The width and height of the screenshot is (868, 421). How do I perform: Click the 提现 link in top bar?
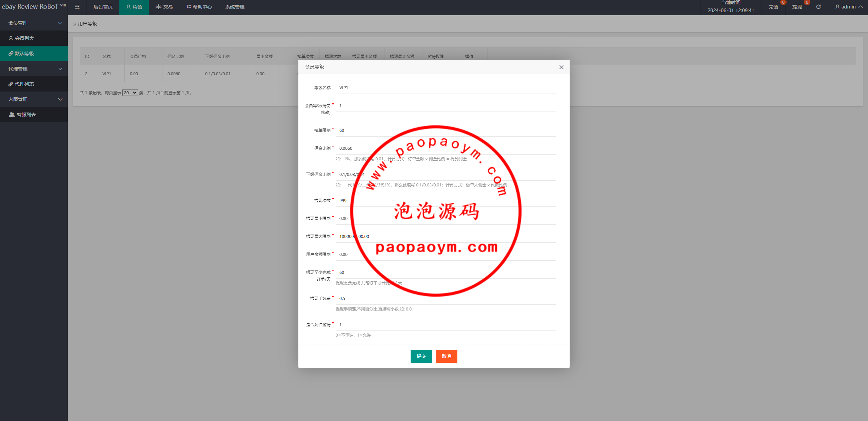point(797,7)
